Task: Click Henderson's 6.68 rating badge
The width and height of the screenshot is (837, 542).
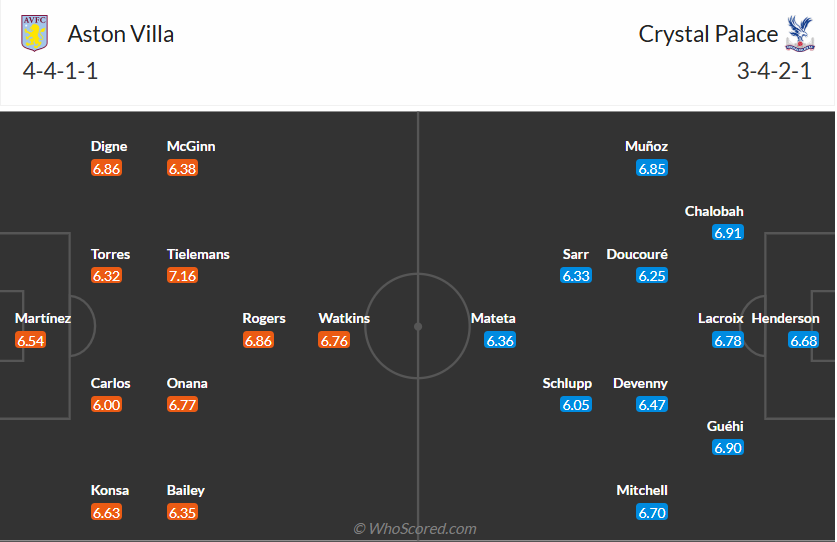Action: [x=804, y=341]
